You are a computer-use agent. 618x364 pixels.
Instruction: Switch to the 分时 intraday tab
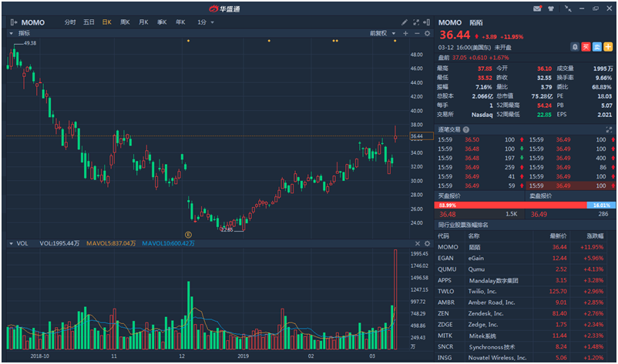tap(70, 22)
